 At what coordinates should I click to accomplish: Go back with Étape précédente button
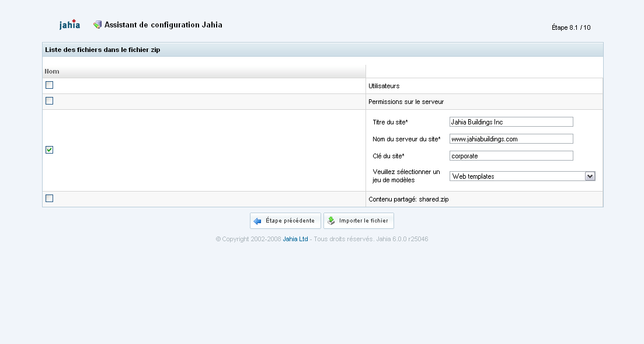286,221
